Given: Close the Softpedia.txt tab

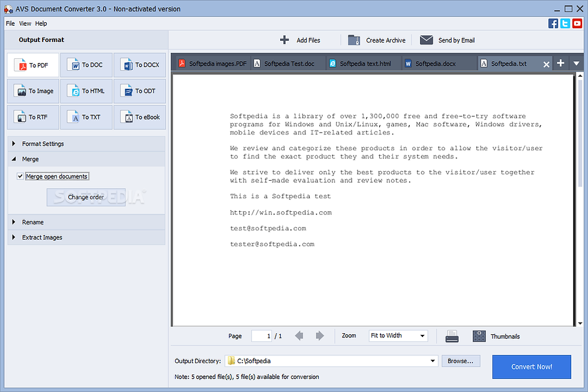Looking at the screenshot, I should coord(547,64).
